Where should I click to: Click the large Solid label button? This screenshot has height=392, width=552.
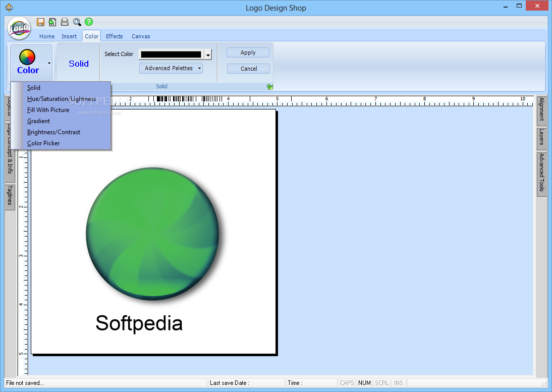coord(79,64)
